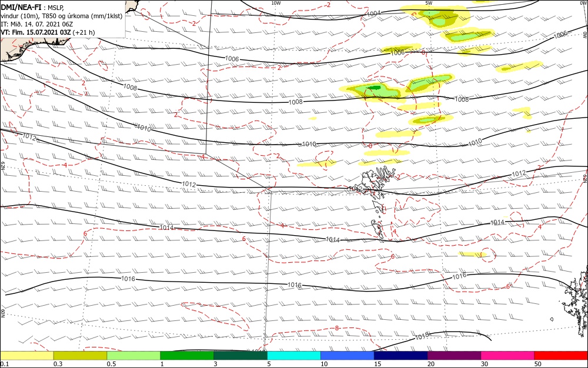The width and height of the screenshot is (588, 368).
Task: Click the "0.3" legend value
Action: point(58,364)
